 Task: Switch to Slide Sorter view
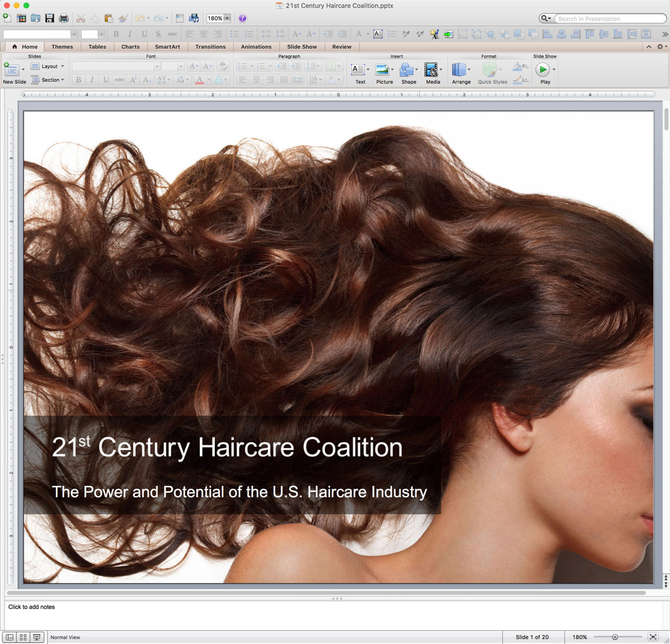tap(23, 637)
